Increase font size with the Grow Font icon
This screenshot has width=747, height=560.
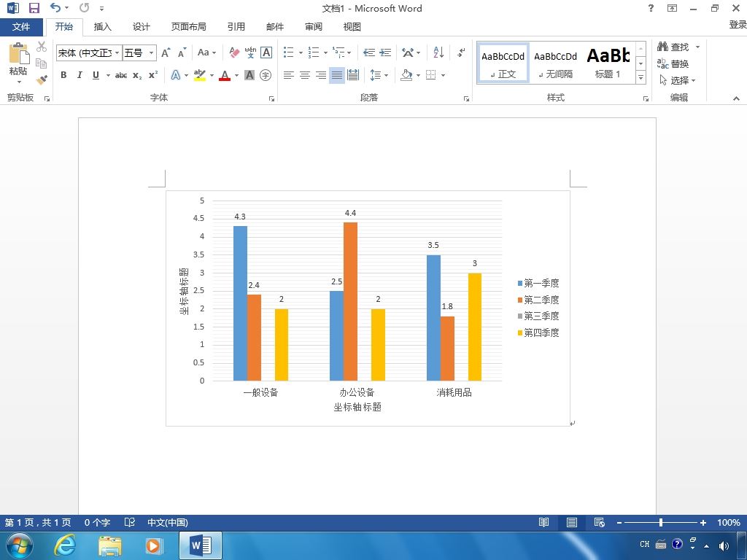(x=166, y=52)
